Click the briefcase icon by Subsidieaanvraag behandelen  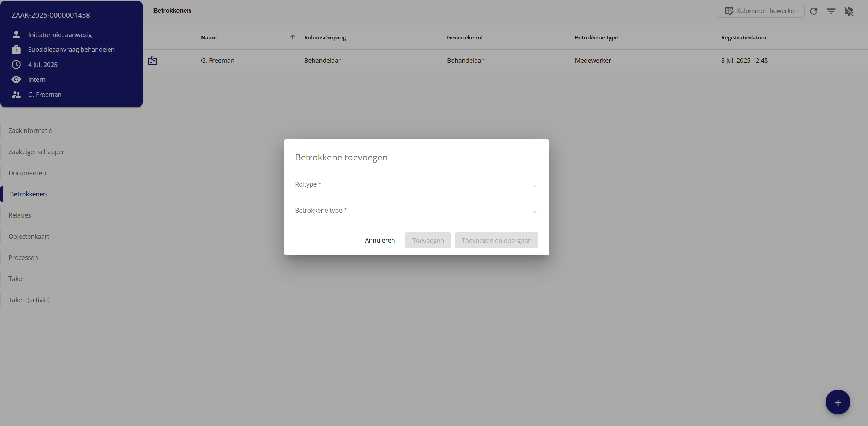(16, 50)
